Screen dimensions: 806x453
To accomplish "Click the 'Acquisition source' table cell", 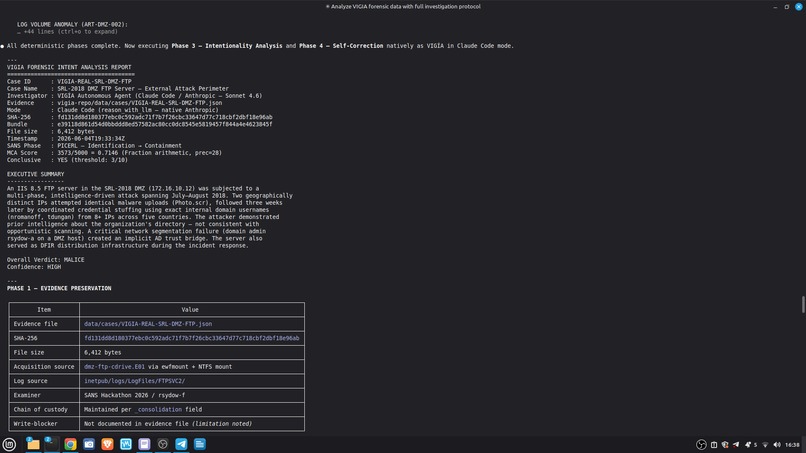I will 44,367.
